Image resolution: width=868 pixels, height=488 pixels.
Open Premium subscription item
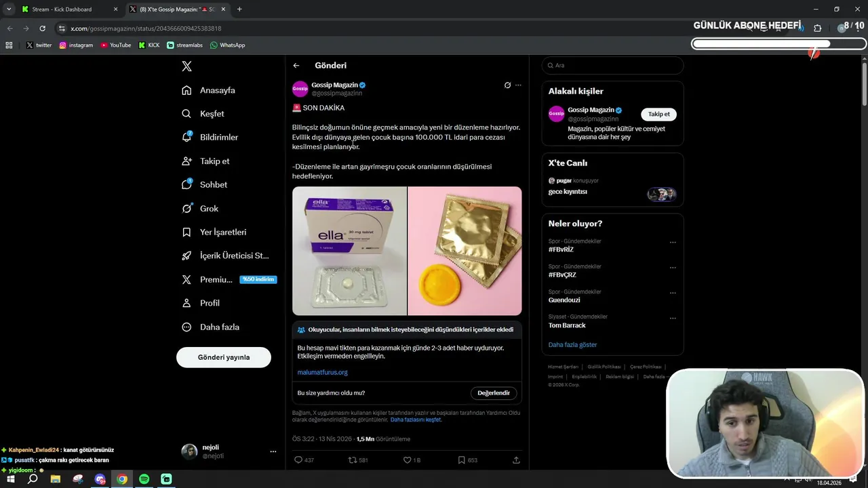click(x=229, y=279)
